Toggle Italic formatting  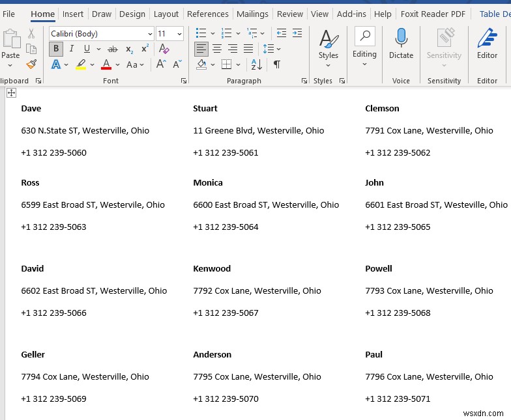pyautogui.click(x=72, y=49)
